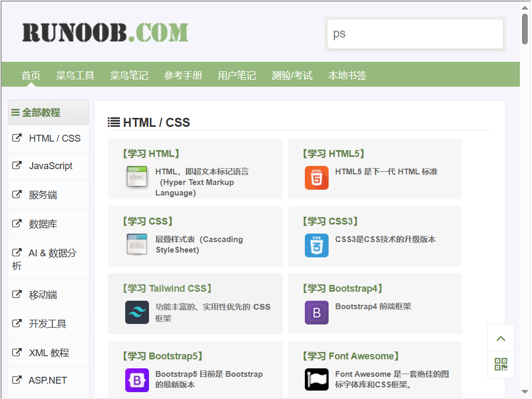Click the '功能丰富的、实用性优先的 CSS 框架' description
The height and width of the screenshot is (399, 532).
pos(213,312)
